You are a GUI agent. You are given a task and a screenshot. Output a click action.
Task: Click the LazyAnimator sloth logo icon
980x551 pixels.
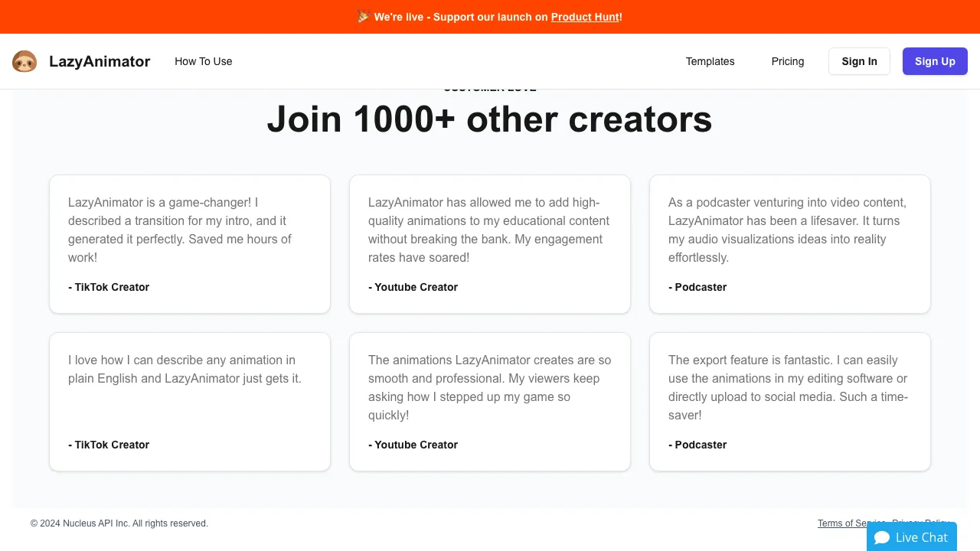point(24,61)
